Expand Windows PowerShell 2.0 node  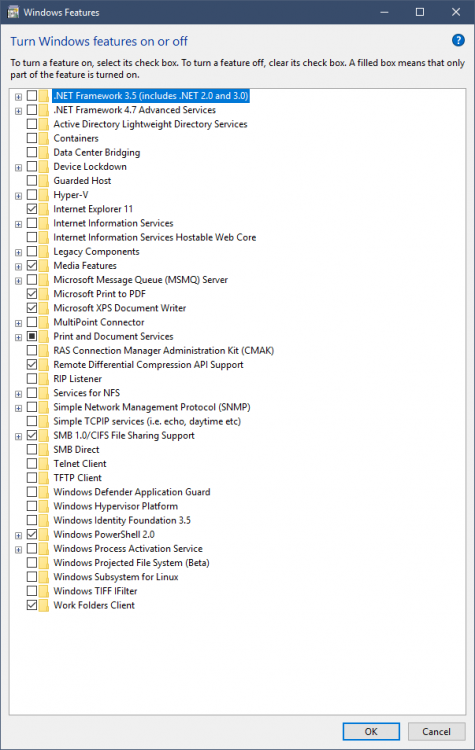[18, 535]
